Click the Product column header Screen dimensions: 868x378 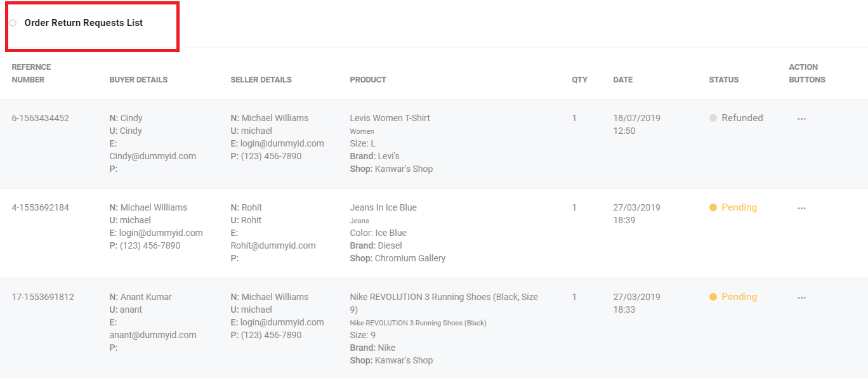368,80
